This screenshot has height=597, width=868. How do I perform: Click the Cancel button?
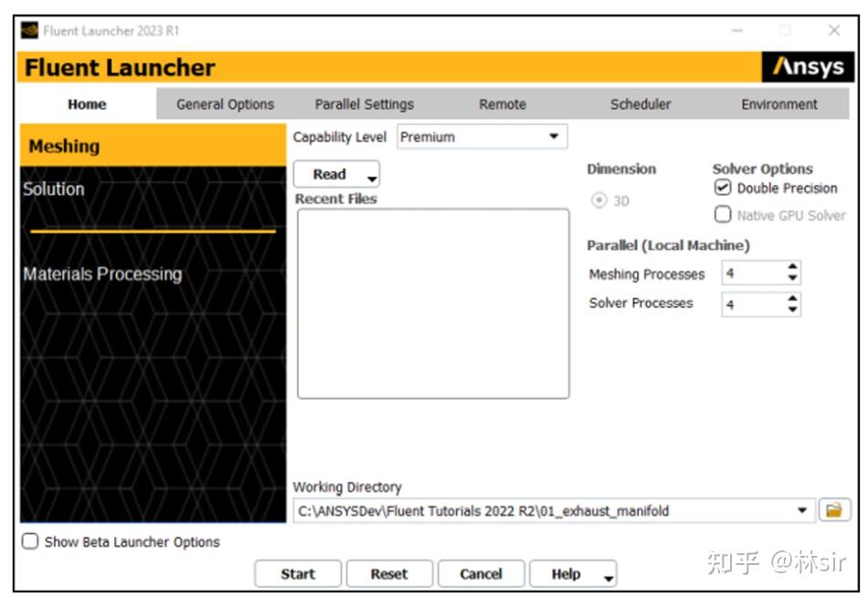click(x=481, y=574)
